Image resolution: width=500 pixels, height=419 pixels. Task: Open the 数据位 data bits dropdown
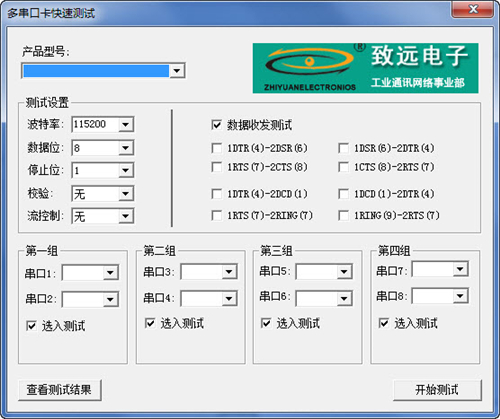tap(103, 148)
